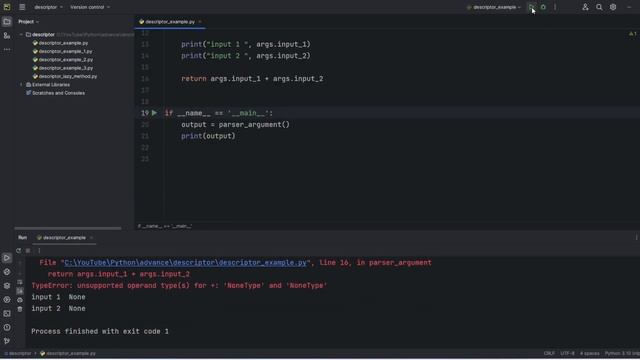Screen dimensions: 640x360
Task: Open the descriptor project dropdown
Action: coord(48,7)
